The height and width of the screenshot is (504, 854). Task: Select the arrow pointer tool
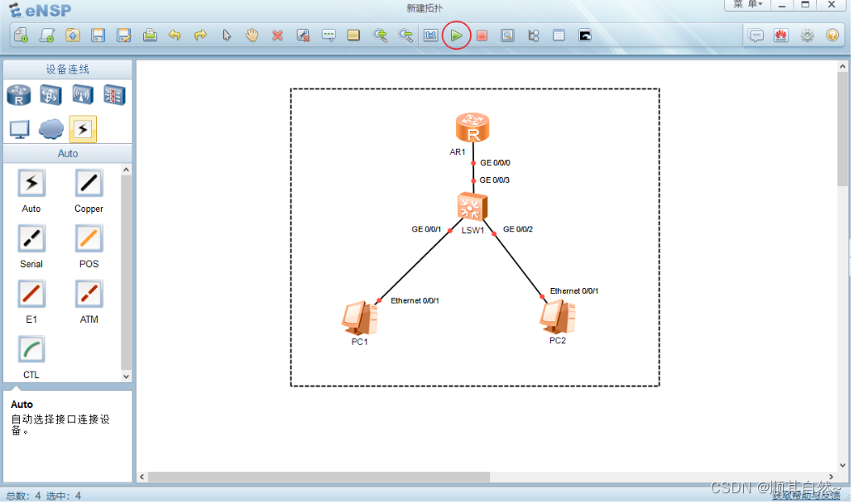click(x=227, y=36)
